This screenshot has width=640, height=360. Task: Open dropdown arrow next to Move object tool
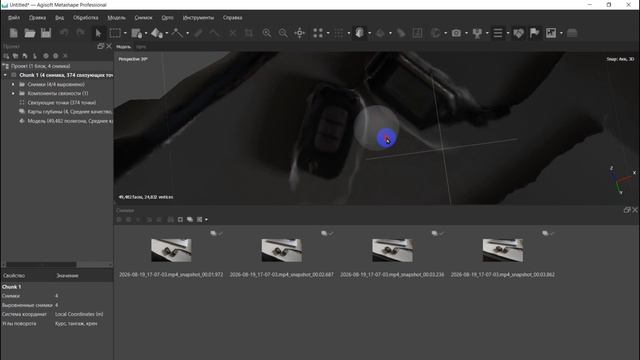coord(167,33)
